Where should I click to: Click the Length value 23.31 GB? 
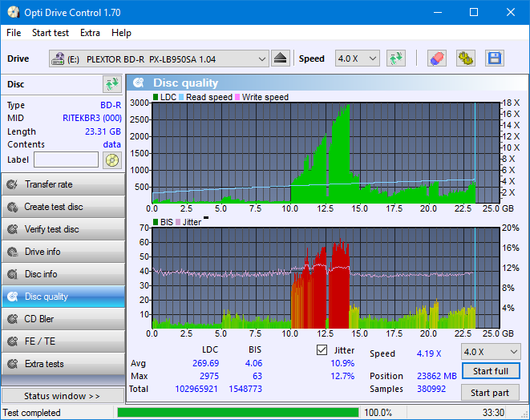tap(103, 131)
